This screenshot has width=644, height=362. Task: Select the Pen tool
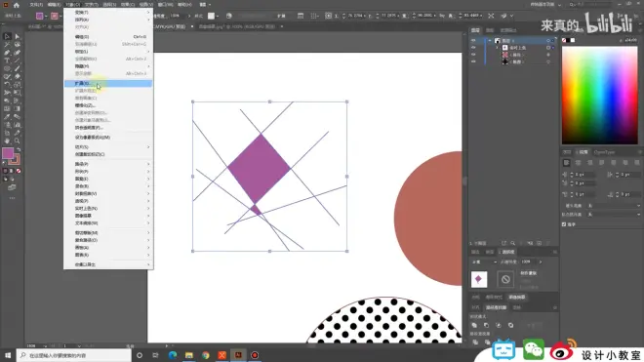(7, 53)
